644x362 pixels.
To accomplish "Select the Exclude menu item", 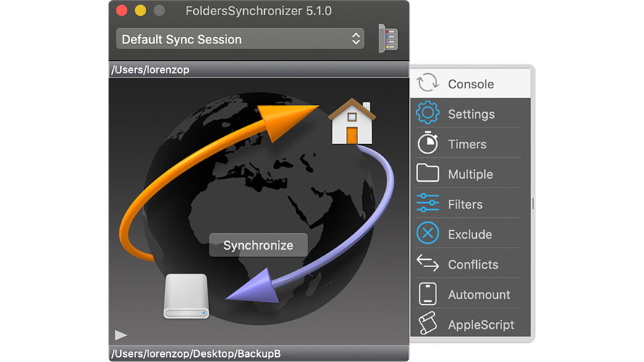I will [x=470, y=233].
